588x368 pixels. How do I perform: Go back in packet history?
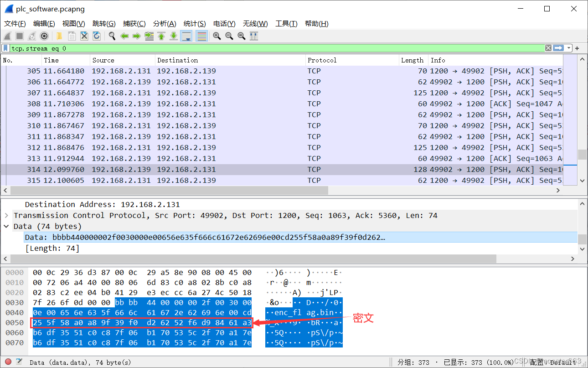pyautogui.click(x=124, y=36)
